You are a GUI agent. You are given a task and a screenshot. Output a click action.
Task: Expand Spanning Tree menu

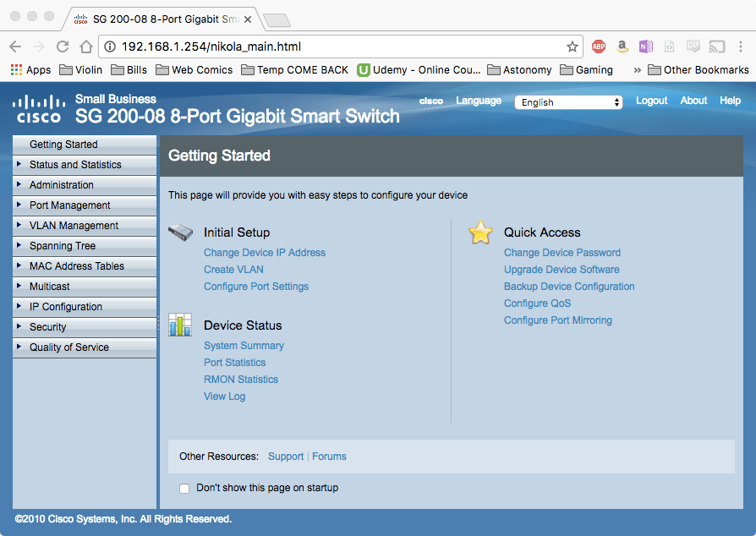[85, 246]
